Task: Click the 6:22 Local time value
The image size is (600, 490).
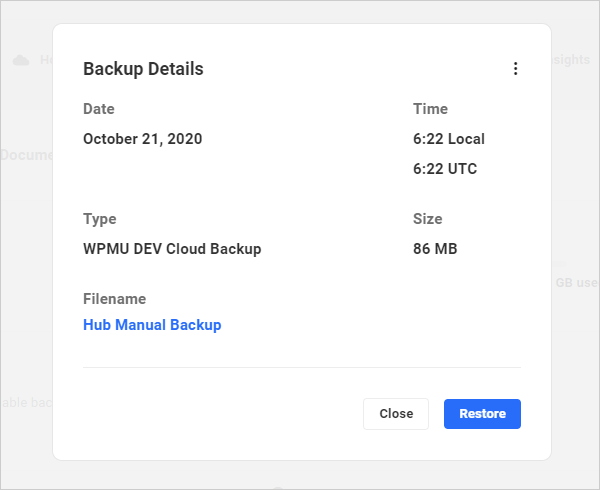Action: [449, 139]
